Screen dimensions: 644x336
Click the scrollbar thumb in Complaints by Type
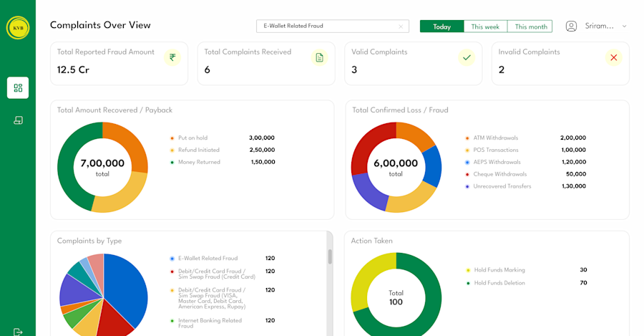point(330,256)
